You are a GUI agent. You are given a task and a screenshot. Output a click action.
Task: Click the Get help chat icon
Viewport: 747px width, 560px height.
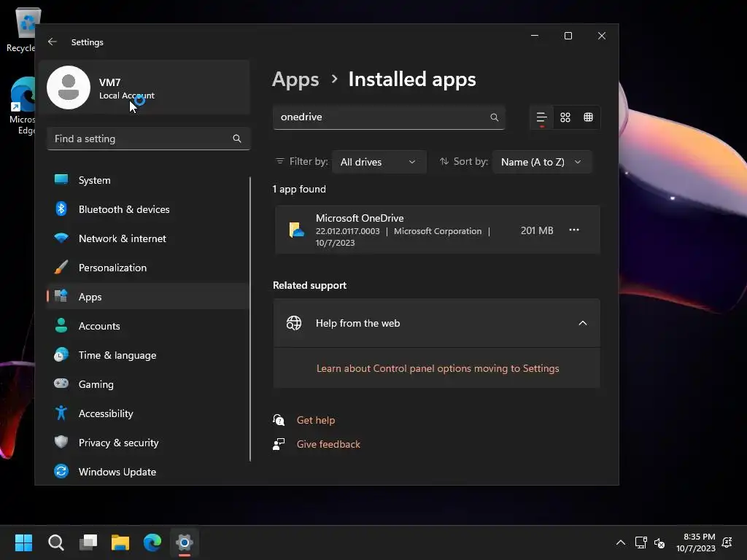279,420
